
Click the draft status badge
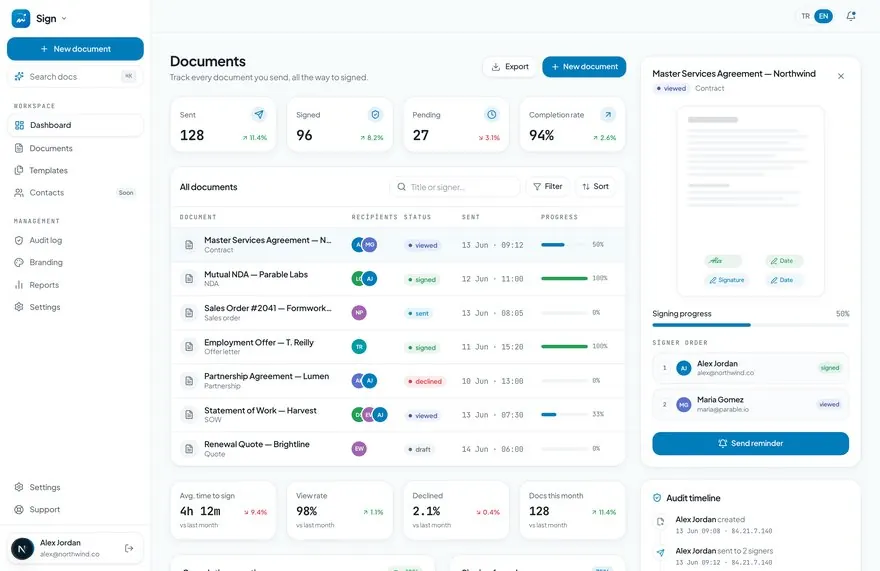[420, 449]
